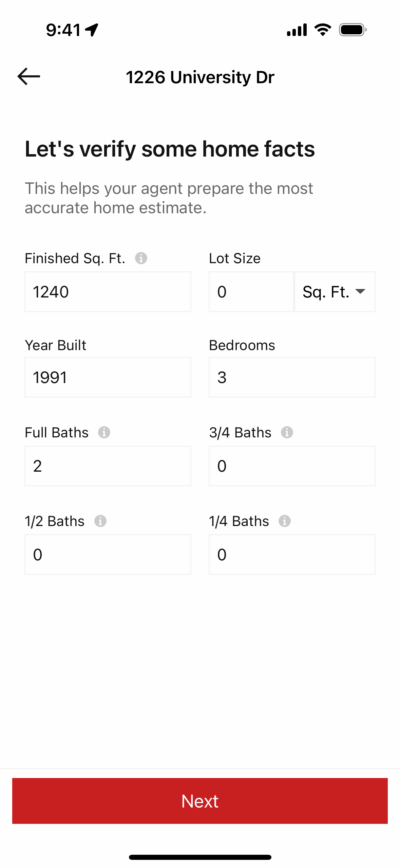Show 3/4 Baths info tooltip
The height and width of the screenshot is (868, 400).
point(287,432)
